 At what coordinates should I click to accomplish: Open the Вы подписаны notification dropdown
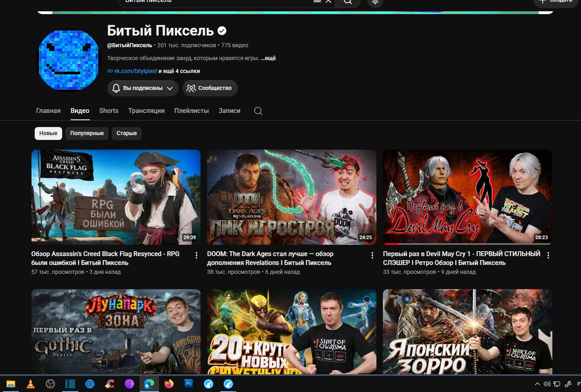pyautogui.click(x=143, y=88)
